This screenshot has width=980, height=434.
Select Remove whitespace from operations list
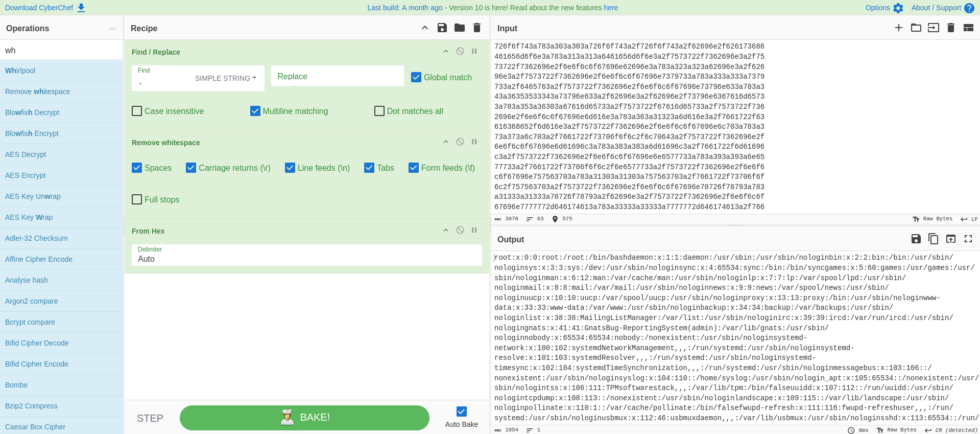(38, 92)
